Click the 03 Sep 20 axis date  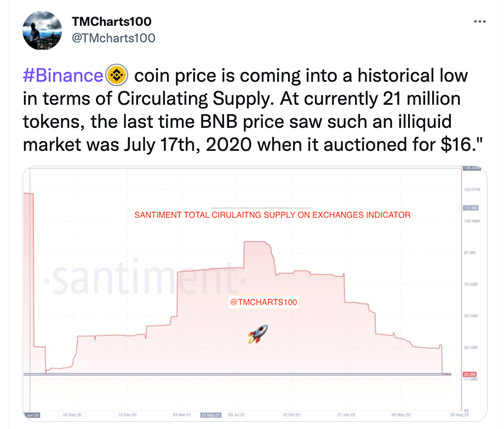pos(73,415)
